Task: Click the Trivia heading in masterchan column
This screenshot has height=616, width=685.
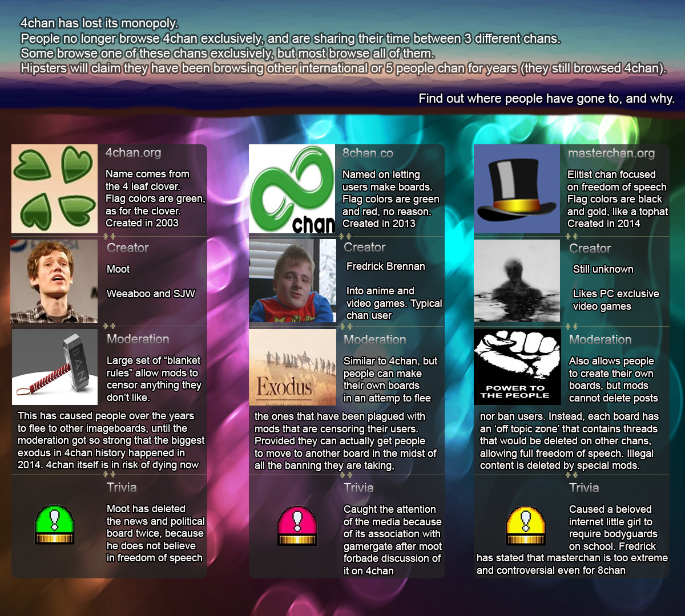Action: [x=584, y=488]
